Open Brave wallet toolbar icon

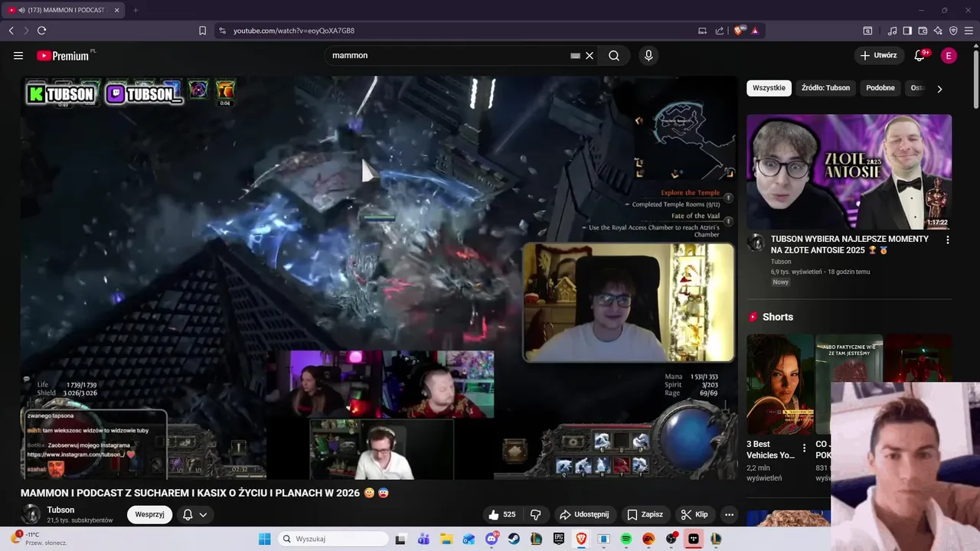(x=923, y=31)
